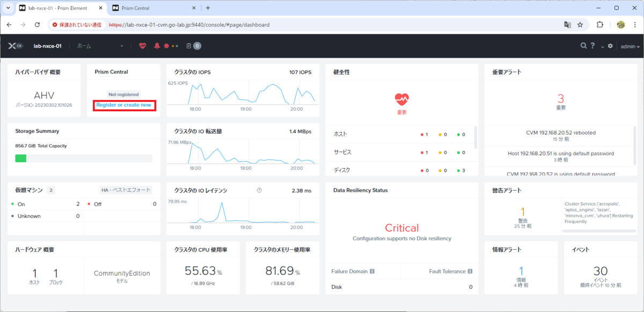The image size is (644, 312).
Task: Click the Fault Tolerance info icon
Action: (470, 271)
